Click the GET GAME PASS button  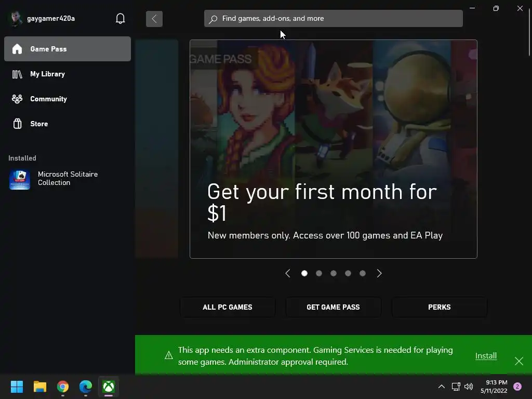pyautogui.click(x=333, y=307)
